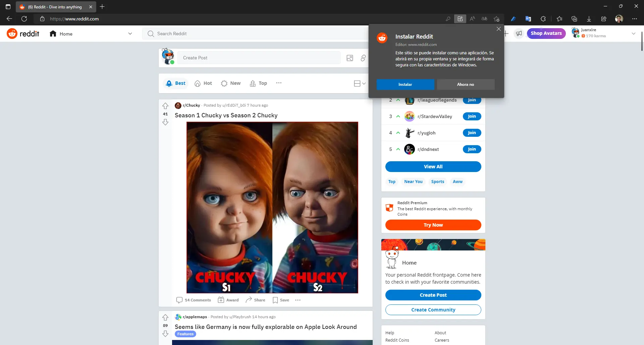644x345 pixels.
Task: Click Share under the Chucky post
Action: [255, 300]
